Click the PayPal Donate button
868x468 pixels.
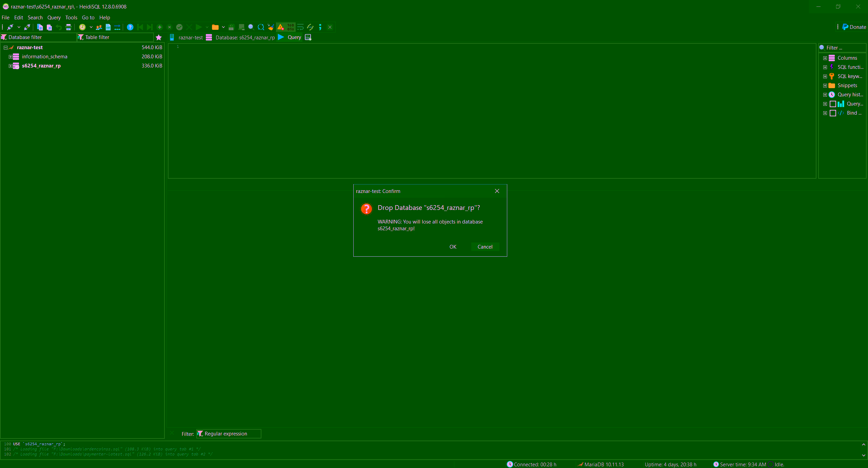coord(854,27)
